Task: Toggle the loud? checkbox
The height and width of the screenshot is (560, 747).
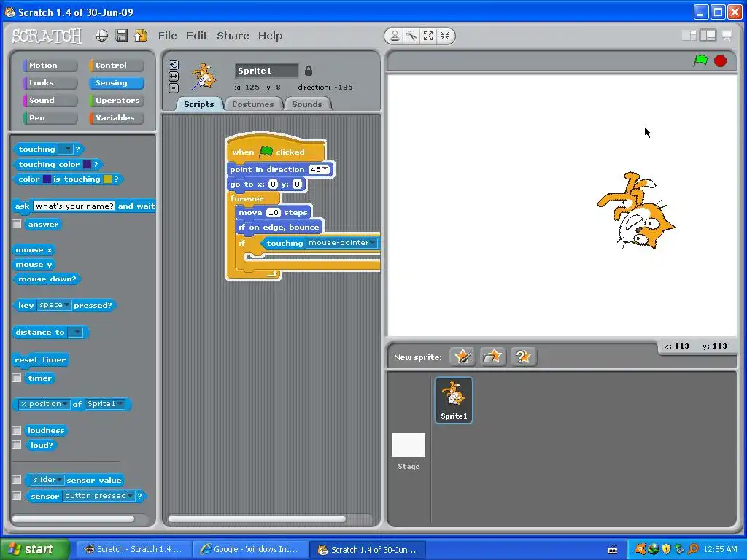Action: click(17, 445)
